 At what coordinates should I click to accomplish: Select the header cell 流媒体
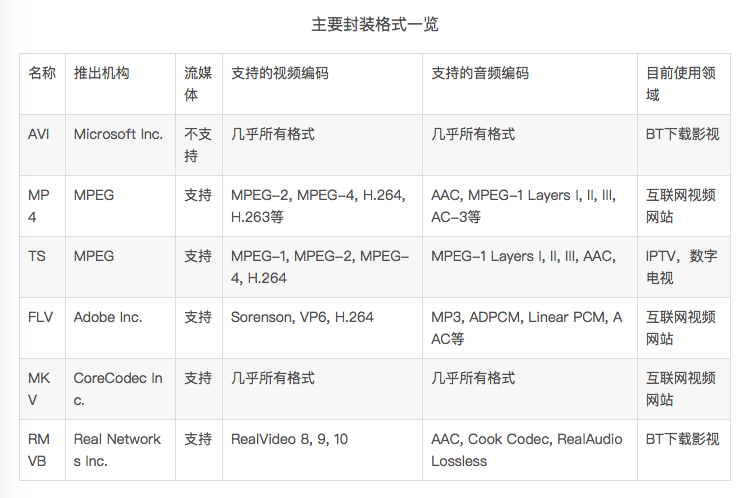(198, 84)
